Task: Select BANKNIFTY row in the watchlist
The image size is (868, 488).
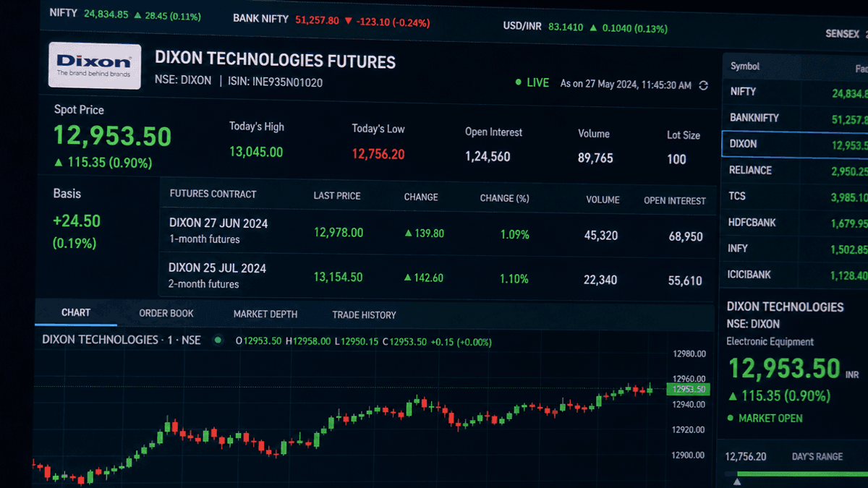Action: coord(795,118)
